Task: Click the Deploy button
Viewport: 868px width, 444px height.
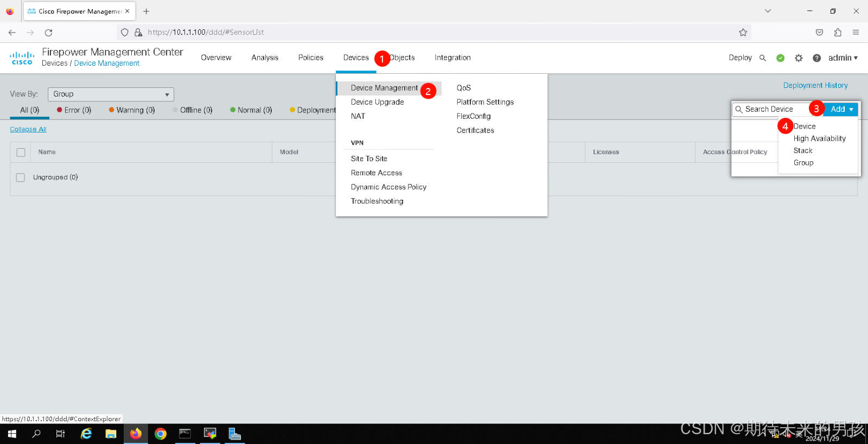Action: tap(740, 58)
